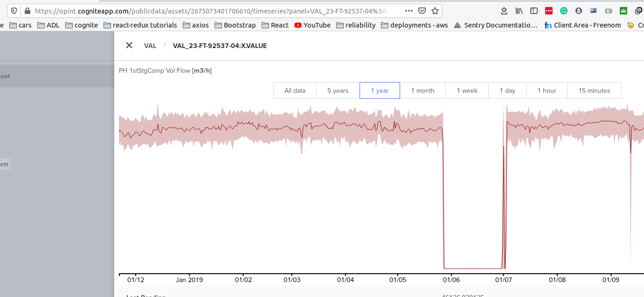Open the browser Library icon

[x=519, y=10]
